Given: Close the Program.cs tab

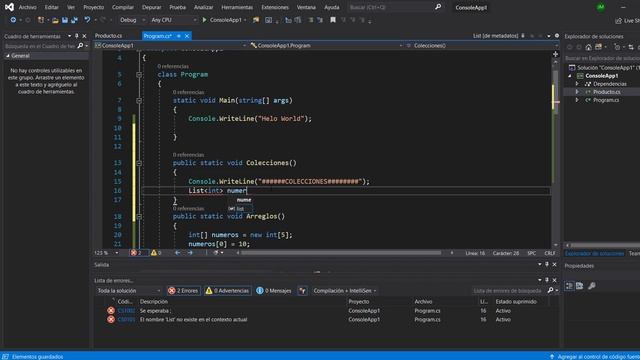Looking at the screenshot, I should 187,36.
